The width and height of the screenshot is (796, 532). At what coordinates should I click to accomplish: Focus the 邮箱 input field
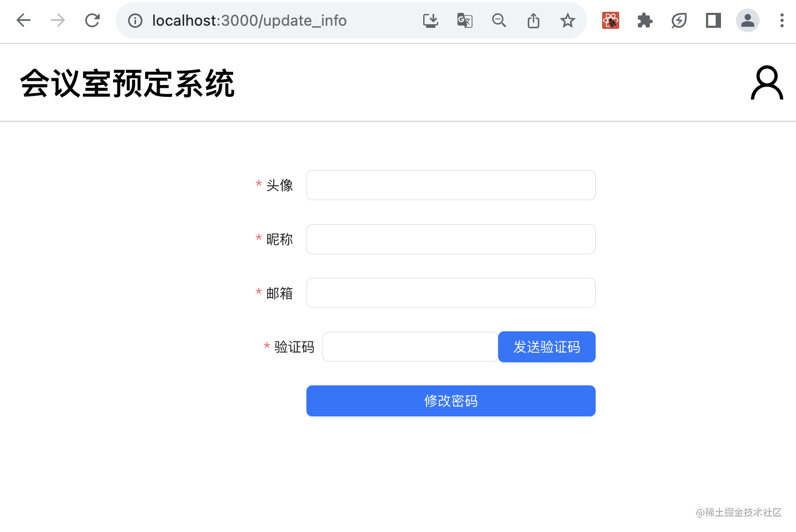click(451, 293)
